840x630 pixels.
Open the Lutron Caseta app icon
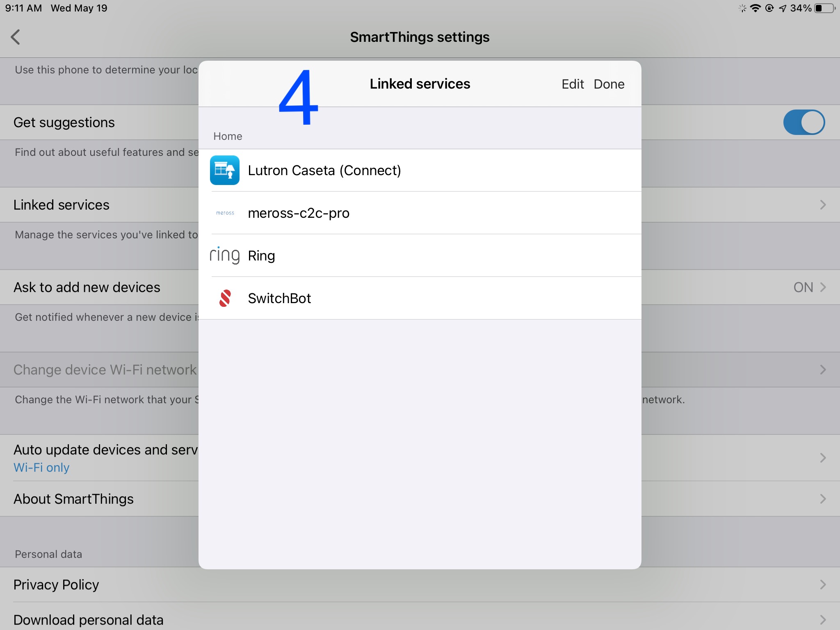point(225,170)
